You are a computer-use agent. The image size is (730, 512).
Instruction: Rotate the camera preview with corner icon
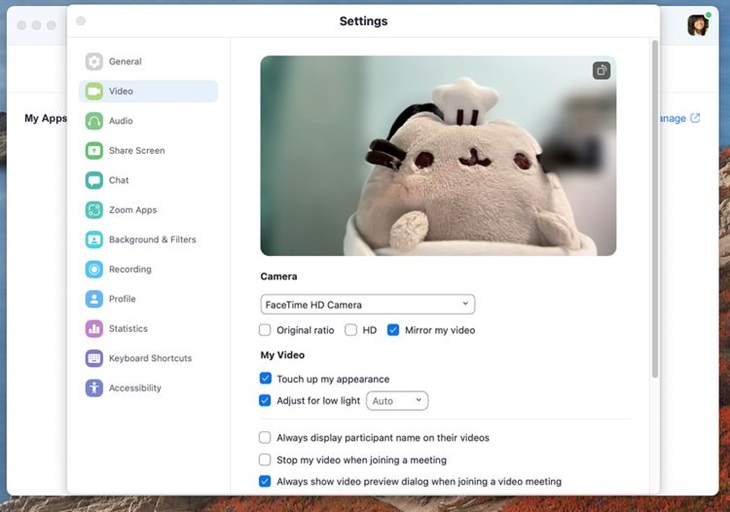pyautogui.click(x=601, y=70)
